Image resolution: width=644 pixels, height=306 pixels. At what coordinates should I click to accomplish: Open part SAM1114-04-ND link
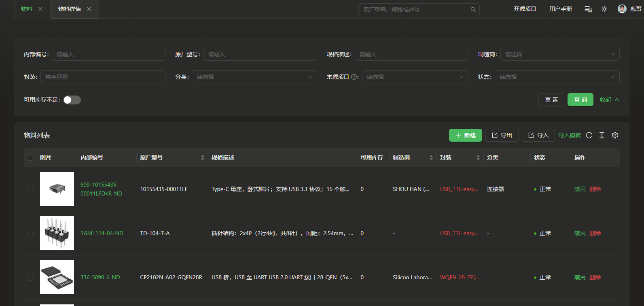pyautogui.click(x=102, y=233)
